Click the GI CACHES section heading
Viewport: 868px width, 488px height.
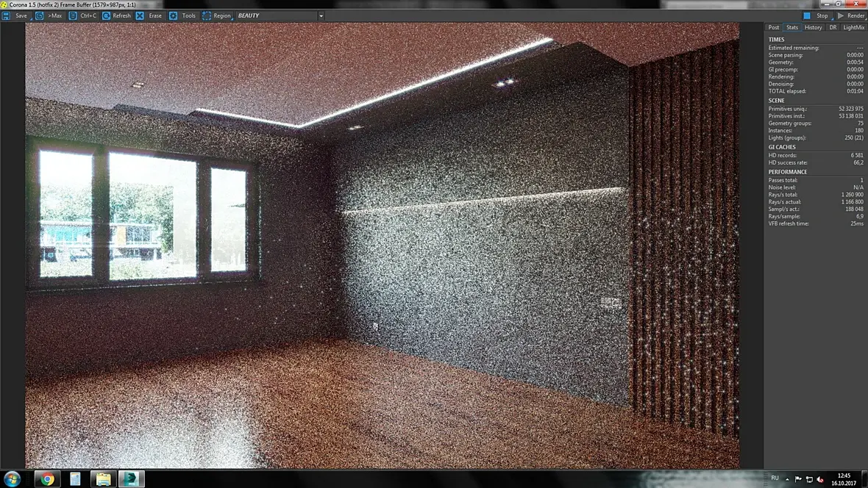pyautogui.click(x=782, y=147)
